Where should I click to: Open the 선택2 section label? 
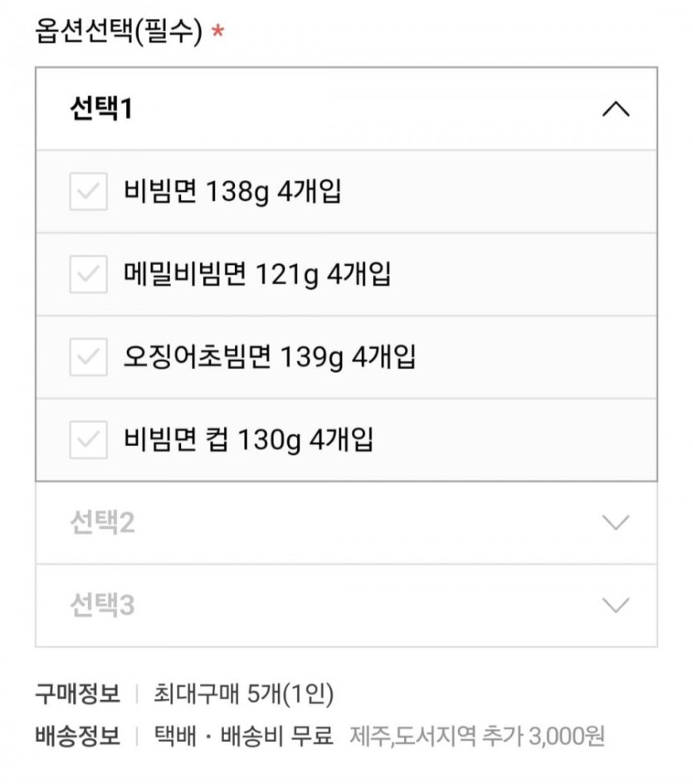click(102, 523)
